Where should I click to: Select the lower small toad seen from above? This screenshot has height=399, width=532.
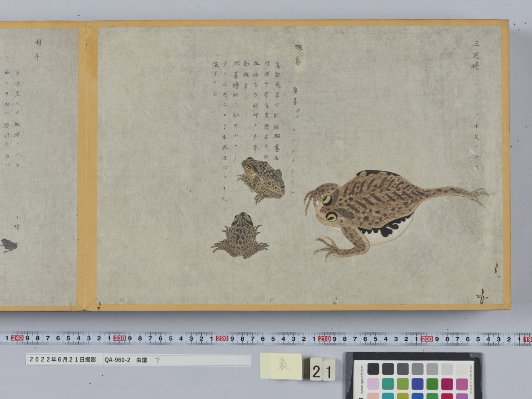(240, 235)
